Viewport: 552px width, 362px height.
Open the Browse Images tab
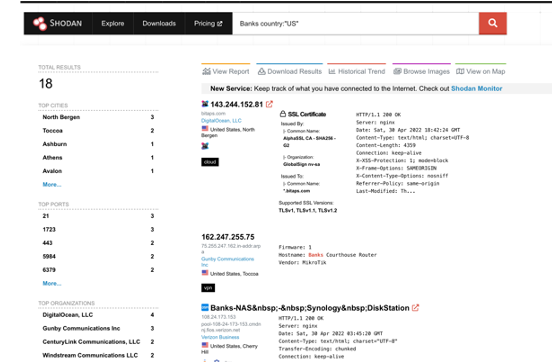(x=421, y=71)
